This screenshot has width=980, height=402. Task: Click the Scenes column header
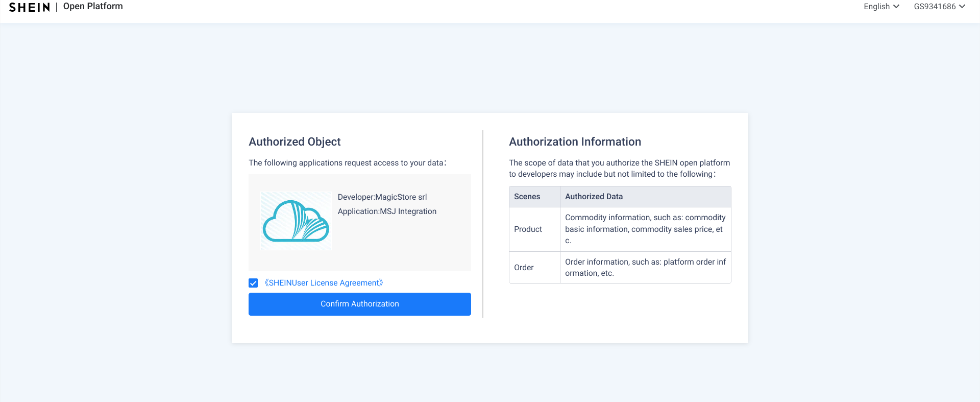point(535,197)
